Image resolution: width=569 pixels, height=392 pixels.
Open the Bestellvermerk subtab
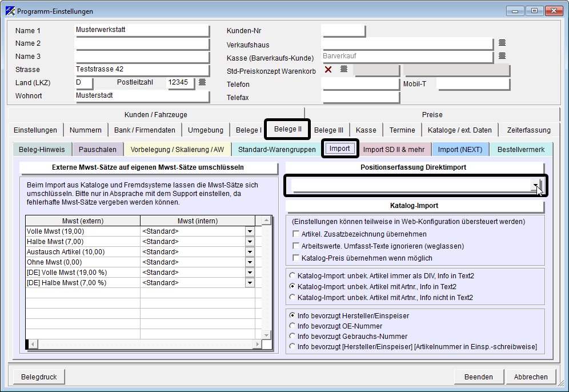click(x=521, y=150)
